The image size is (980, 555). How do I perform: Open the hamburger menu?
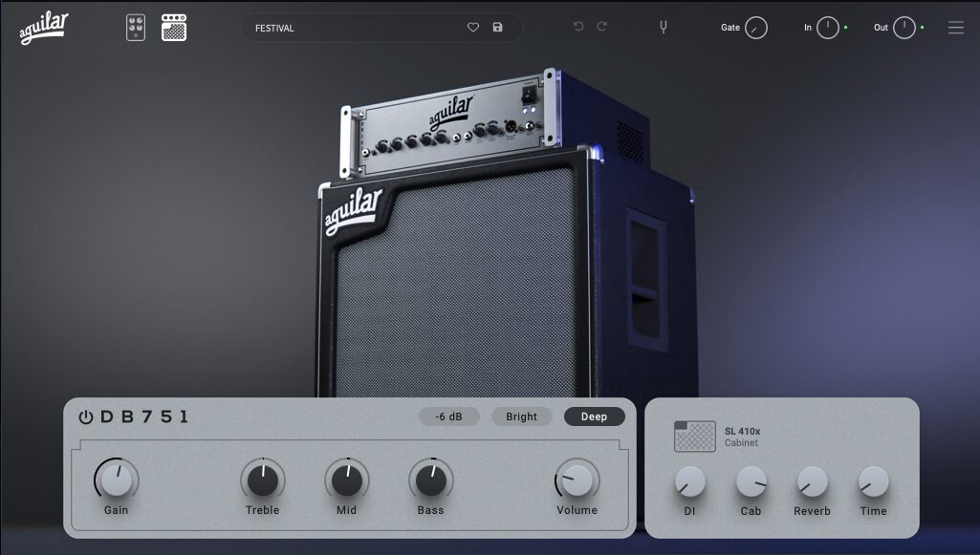pos(956,28)
